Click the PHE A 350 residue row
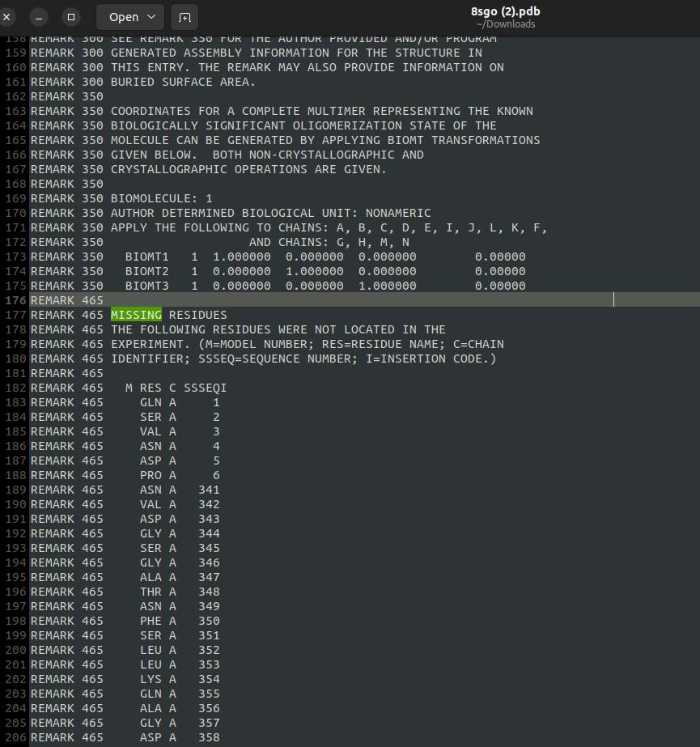Image resolution: width=700 pixels, height=747 pixels. [x=178, y=621]
